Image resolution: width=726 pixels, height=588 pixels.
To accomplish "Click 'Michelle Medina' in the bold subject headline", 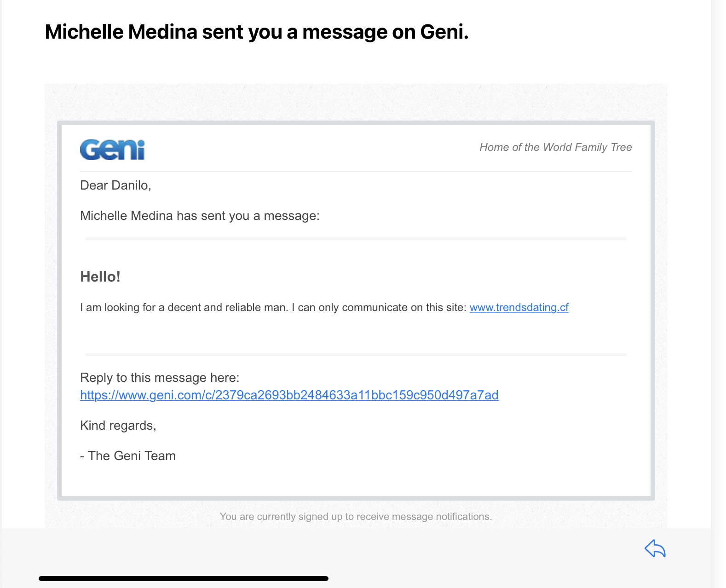I will pos(121,32).
